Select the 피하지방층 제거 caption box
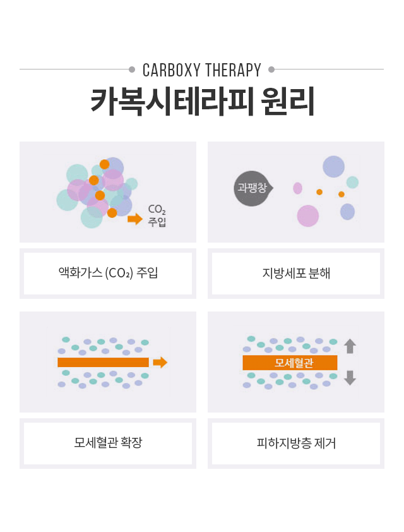This screenshot has height=532, width=404. coord(295,443)
